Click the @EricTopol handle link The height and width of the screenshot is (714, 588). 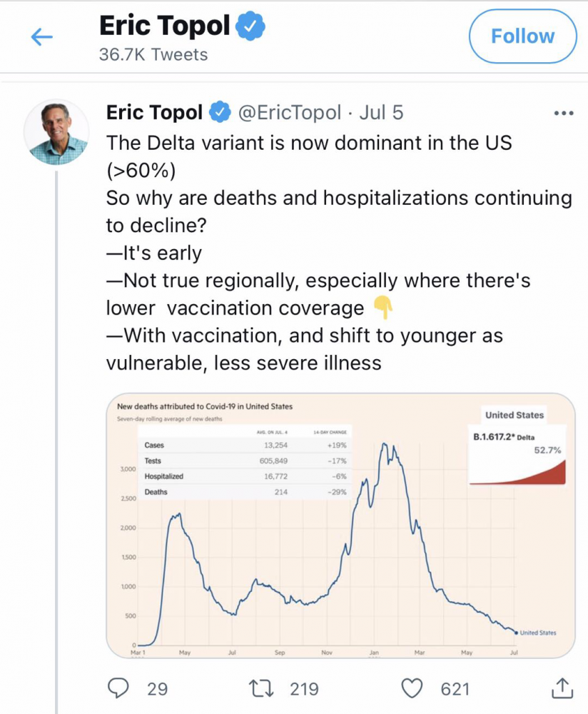click(290, 112)
